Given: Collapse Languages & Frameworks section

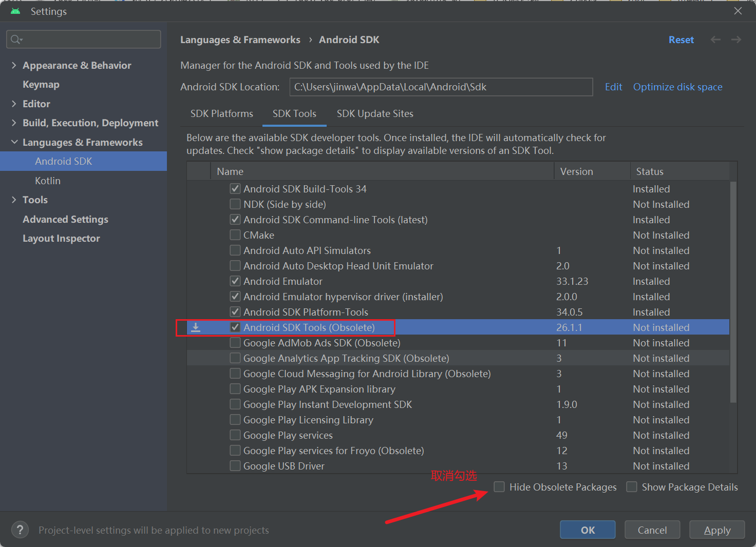Looking at the screenshot, I should point(14,142).
